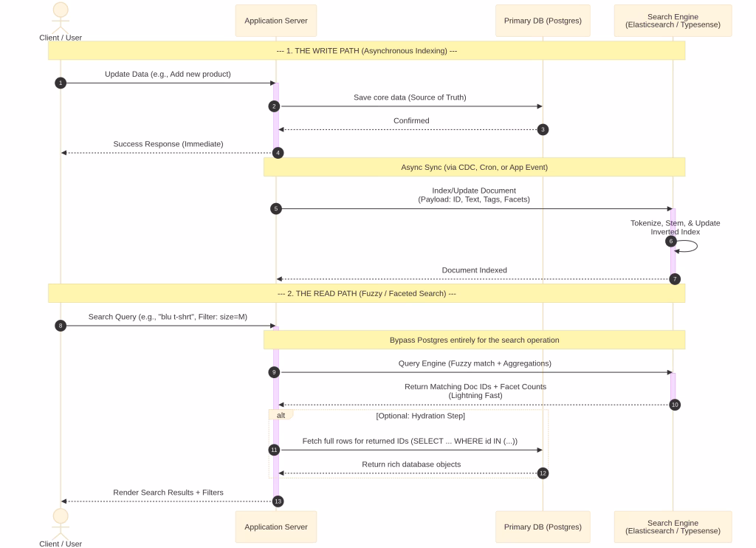Click the bottom Search Engine participant box

coord(673,527)
